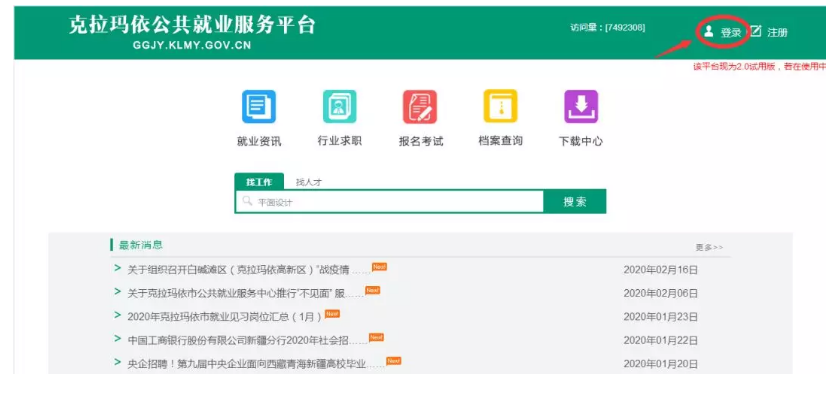Open the teal 行业求职 job search icon
834x413 pixels.
[339, 107]
